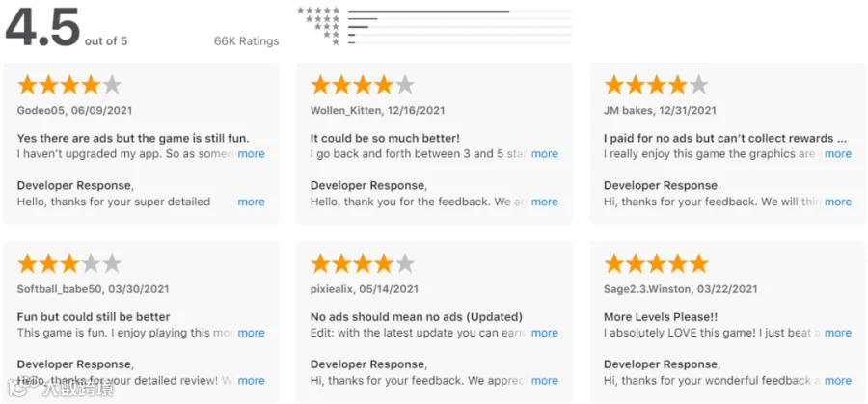The image size is (868, 404).
Task: Open the 'No ads should mean no ads' review title
Action: (x=417, y=317)
